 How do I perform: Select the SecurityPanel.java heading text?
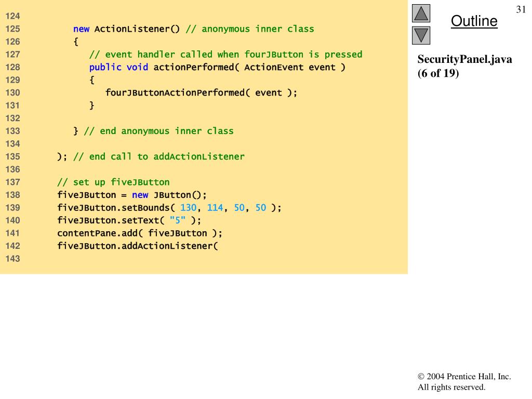click(464, 59)
